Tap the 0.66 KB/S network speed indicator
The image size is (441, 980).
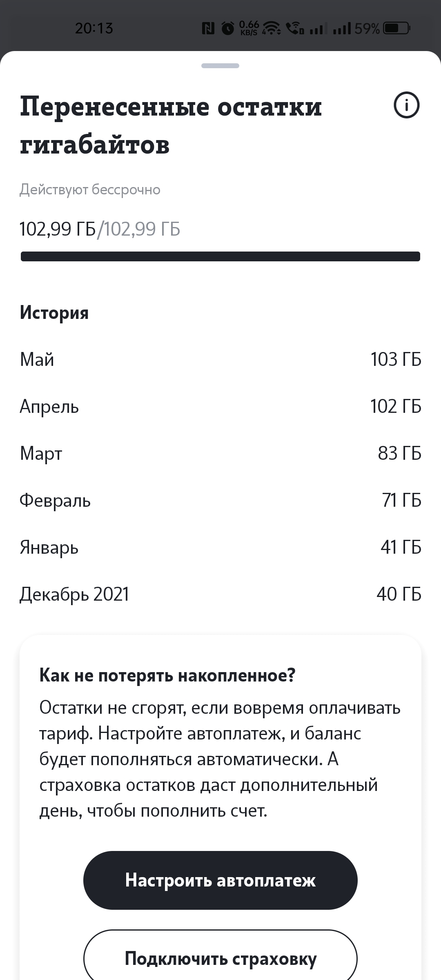click(x=249, y=29)
